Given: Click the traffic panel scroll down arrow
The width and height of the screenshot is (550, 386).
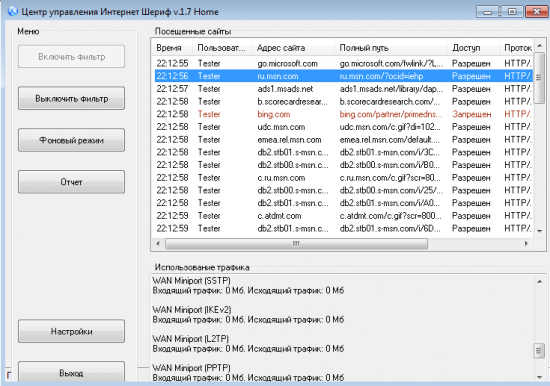Looking at the screenshot, I should [x=539, y=377].
